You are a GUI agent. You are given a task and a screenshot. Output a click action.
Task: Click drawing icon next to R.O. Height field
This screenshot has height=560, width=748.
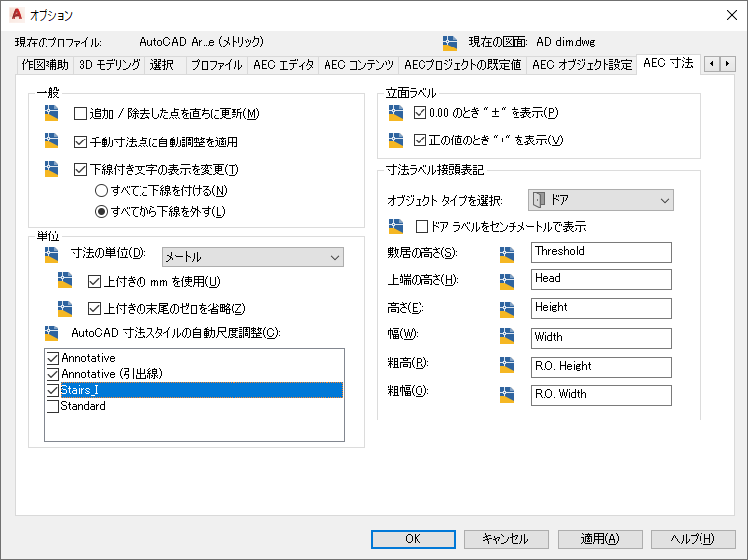click(x=507, y=365)
